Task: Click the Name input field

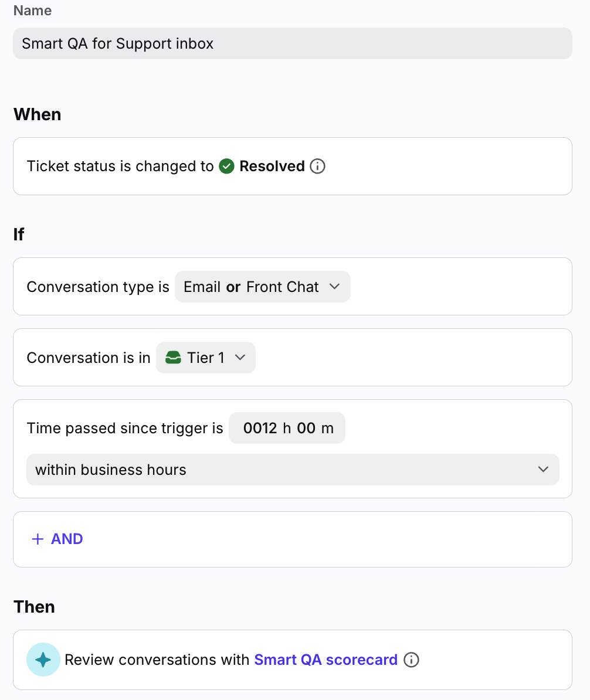Action: coord(292,43)
